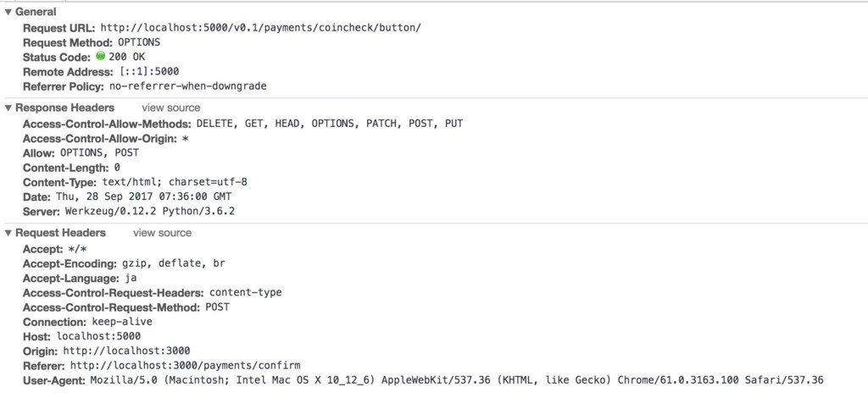Click the Access-Control-Allow-Origin asterisk value
This screenshot has height=420, width=868.
[x=186, y=139]
